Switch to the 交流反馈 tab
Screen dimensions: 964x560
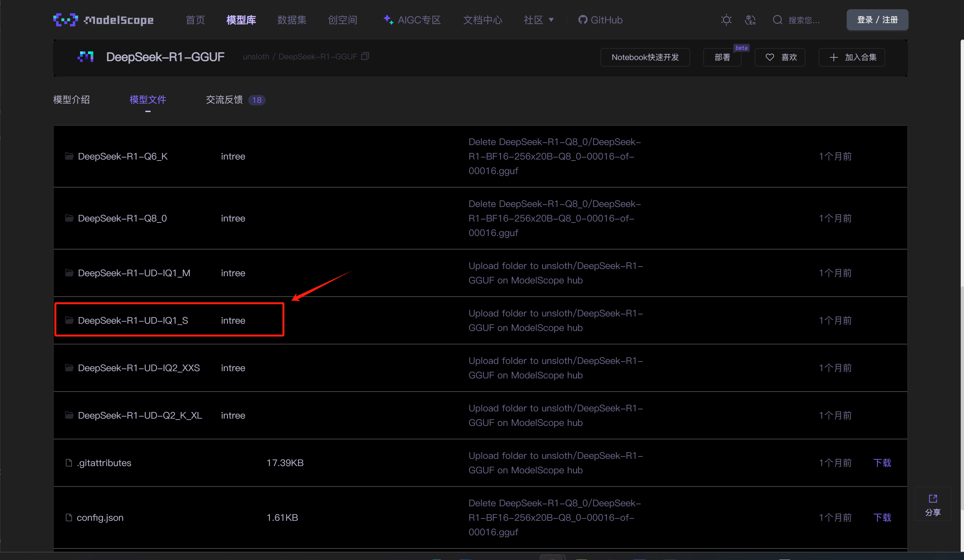pyautogui.click(x=224, y=100)
